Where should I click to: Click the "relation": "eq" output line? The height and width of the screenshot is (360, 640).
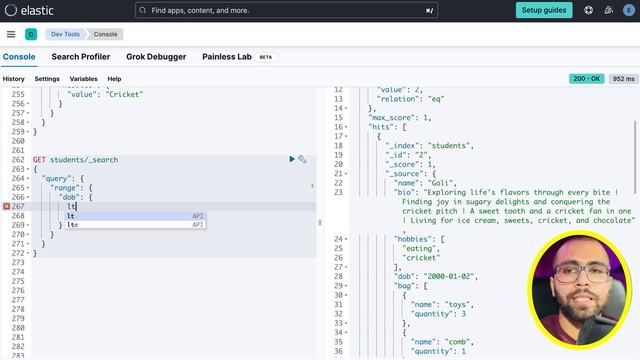coord(410,99)
